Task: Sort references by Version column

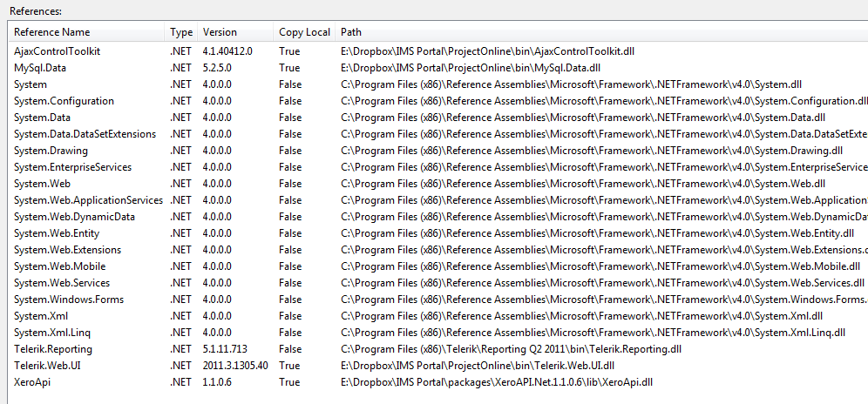Action: tap(220, 32)
